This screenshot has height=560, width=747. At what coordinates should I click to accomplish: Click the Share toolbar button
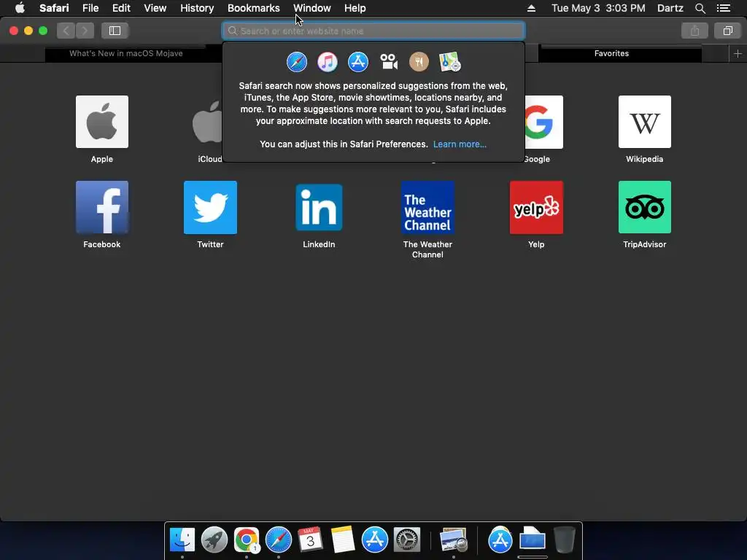point(694,31)
